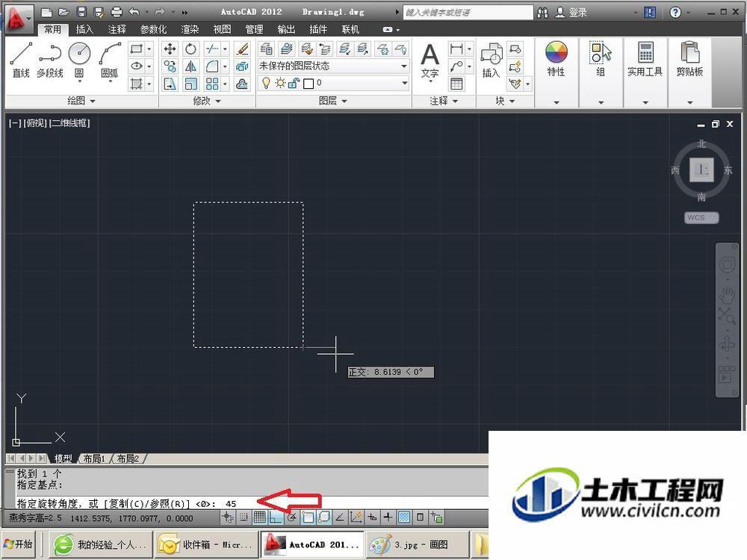Image resolution: width=747 pixels, height=560 pixels.
Task: Click the Sign In (登录) button
Action: 571,13
